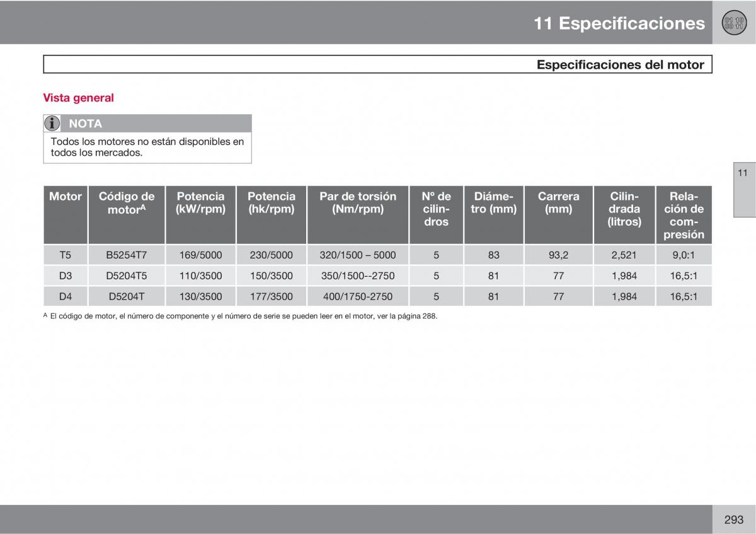Click the info icon in NOTA box
The width and height of the screenshot is (756, 534).
tap(53, 123)
